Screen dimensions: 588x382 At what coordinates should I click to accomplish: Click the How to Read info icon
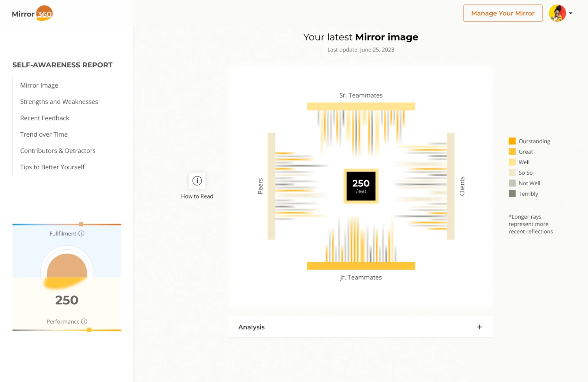click(x=197, y=181)
